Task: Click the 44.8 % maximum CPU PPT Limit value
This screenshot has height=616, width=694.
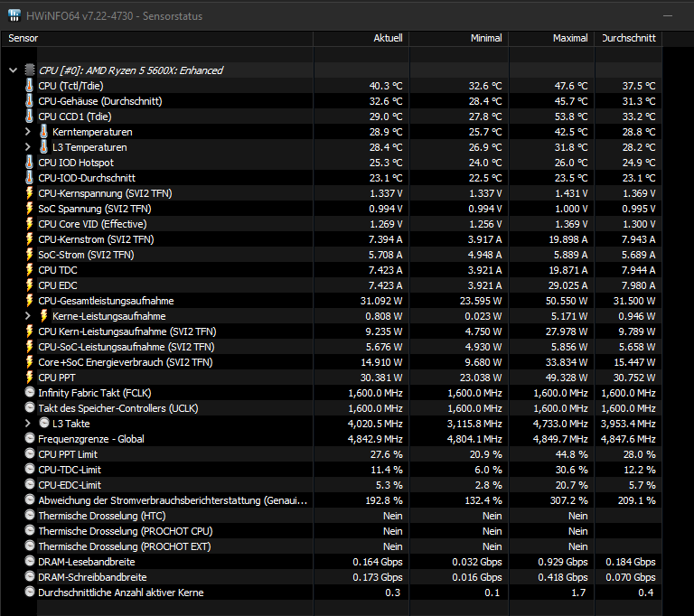Action: pyautogui.click(x=573, y=454)
